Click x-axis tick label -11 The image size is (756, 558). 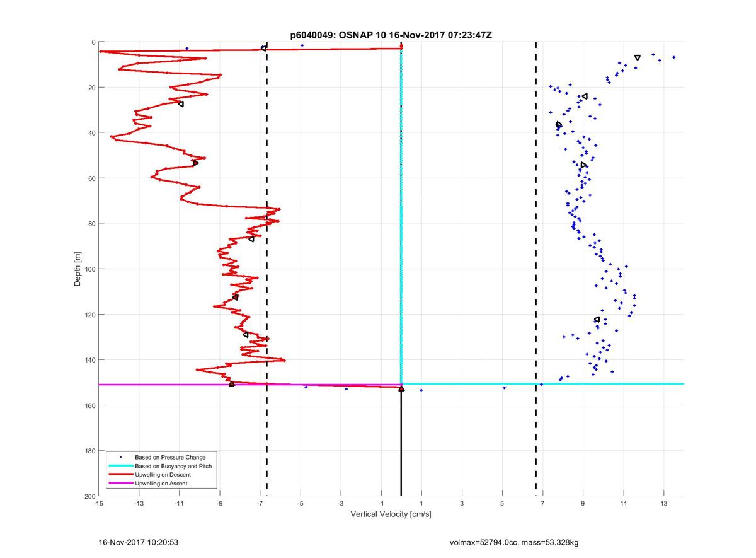pos(179,504)
